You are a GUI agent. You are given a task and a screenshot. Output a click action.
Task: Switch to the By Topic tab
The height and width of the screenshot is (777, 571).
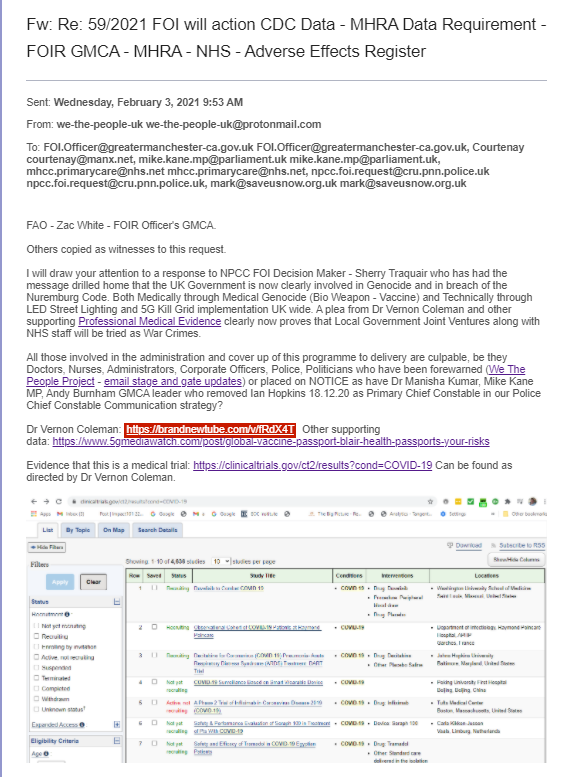point(78,530)
